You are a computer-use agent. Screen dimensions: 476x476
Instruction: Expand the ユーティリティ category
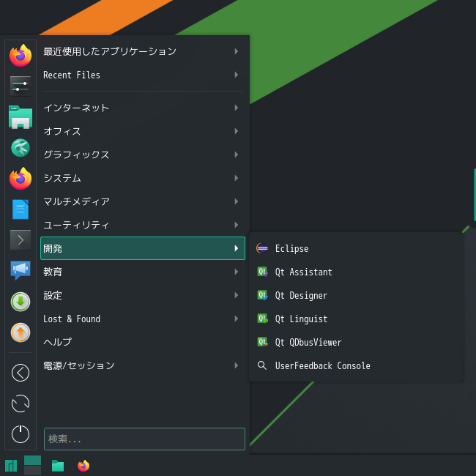[x=143, y=225]
